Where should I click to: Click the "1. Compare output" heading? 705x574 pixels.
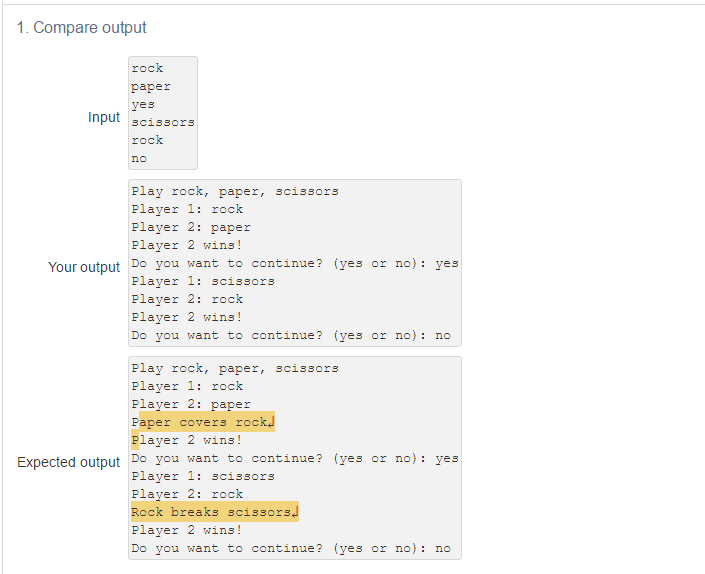coord(81,27)
